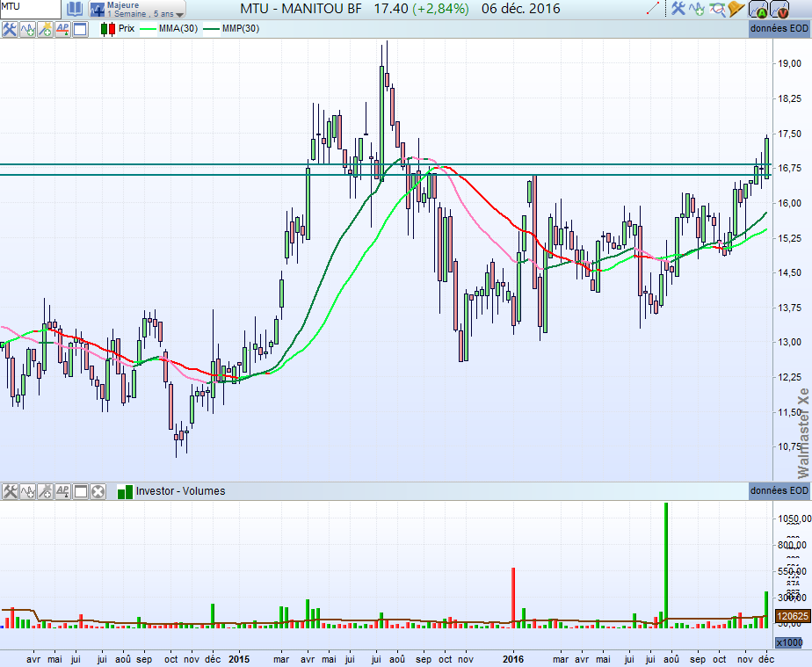Click the données EOD label on volume panel

click(x=779, y=490)
